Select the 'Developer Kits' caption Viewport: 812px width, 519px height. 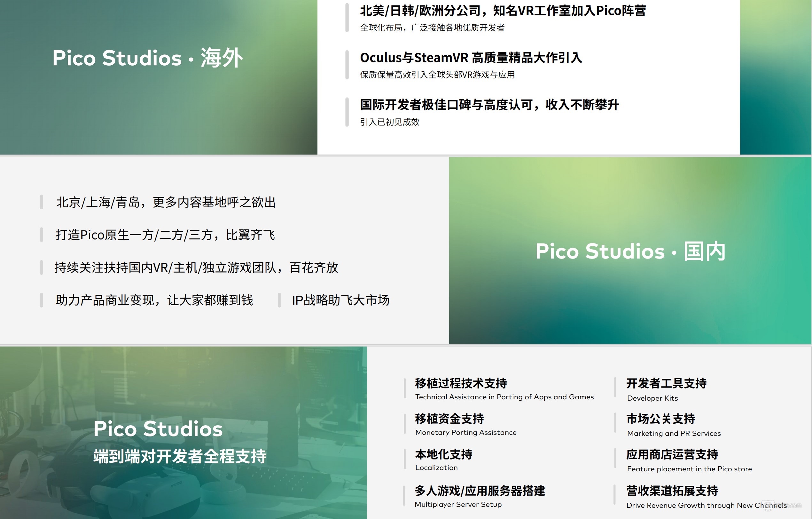652,398
